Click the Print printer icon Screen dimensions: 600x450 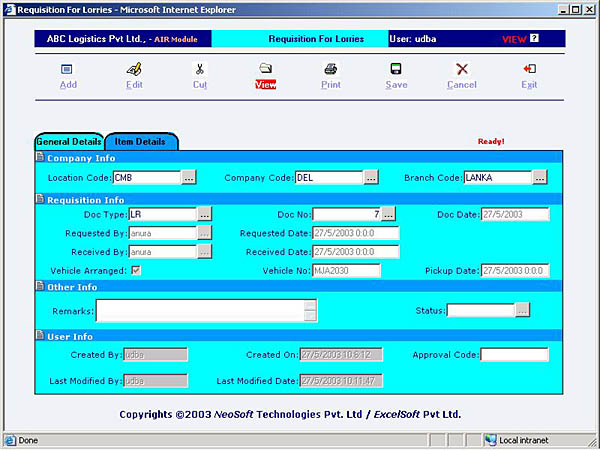click(330, 70)
